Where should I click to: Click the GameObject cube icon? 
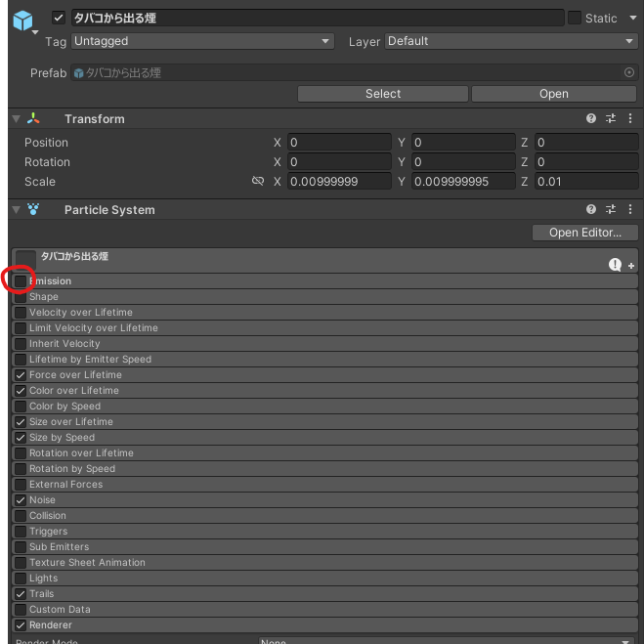[22, 21]
